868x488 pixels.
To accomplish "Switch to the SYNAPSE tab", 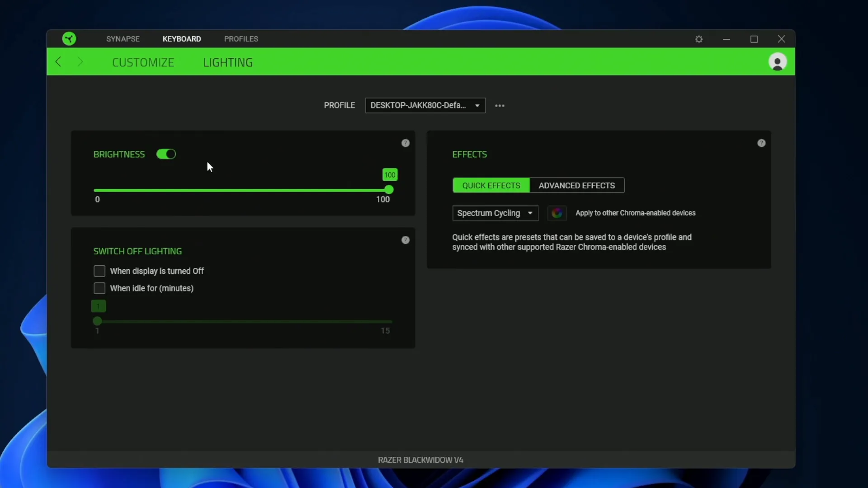I will (x=123, y=39).
